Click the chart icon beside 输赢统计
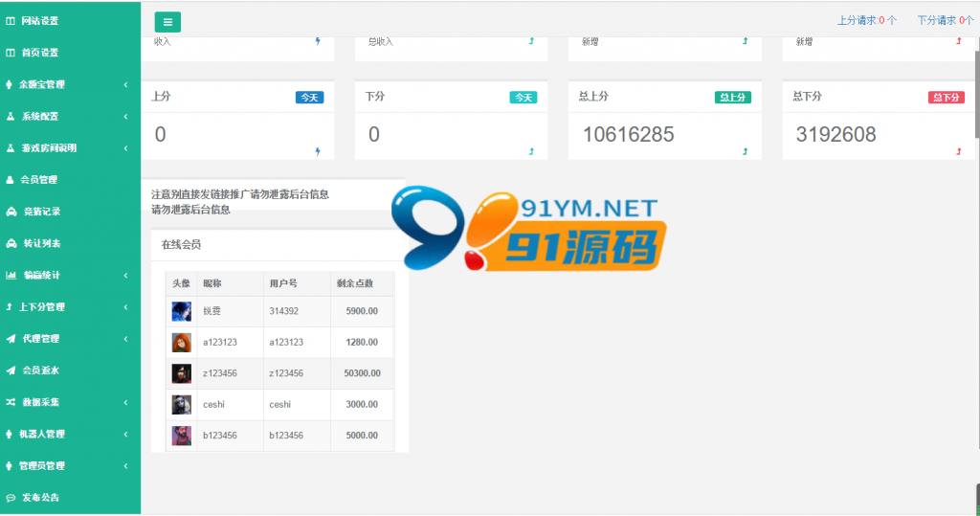The height and width of the screenshot is (516, 980). [x=11, y=275]
